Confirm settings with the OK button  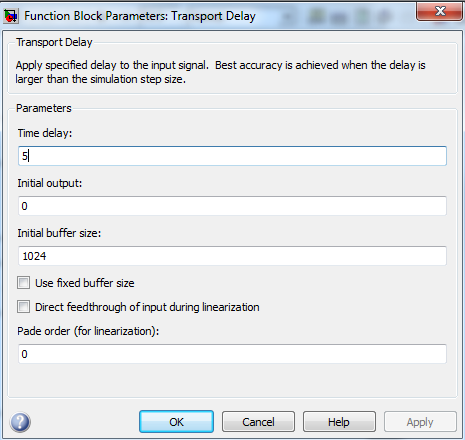click(176, 422)
